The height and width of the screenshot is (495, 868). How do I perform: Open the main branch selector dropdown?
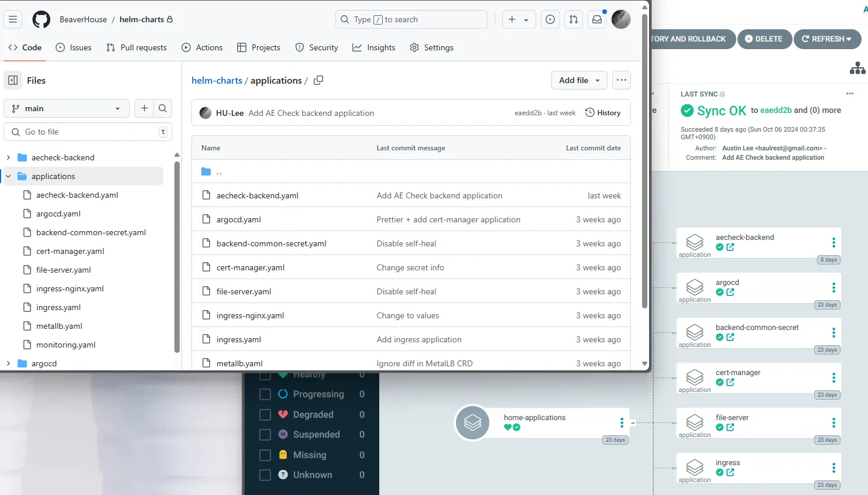(66, 108)
